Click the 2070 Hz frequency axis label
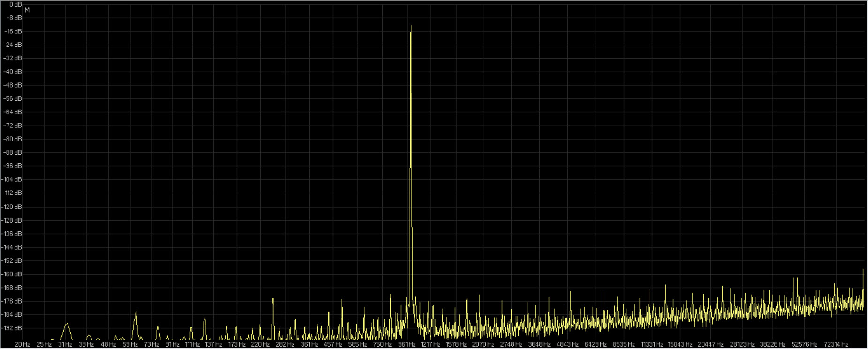868x349 pixels. coord(483,344)
